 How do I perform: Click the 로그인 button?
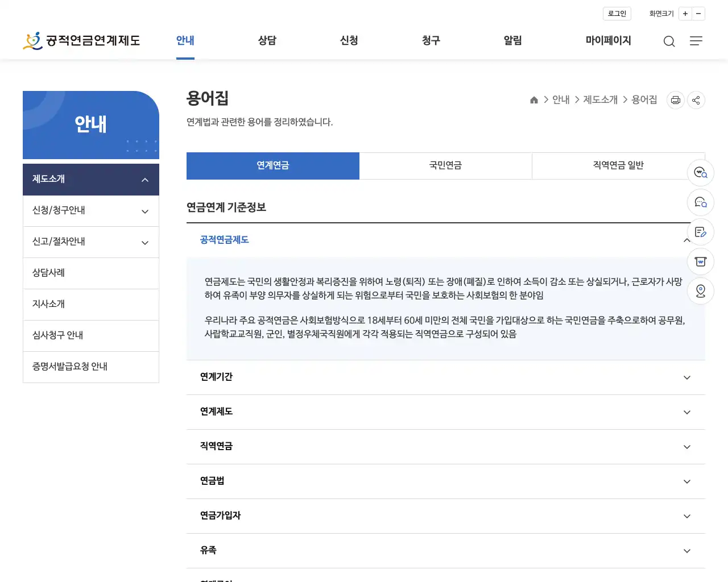coord(617,13)
